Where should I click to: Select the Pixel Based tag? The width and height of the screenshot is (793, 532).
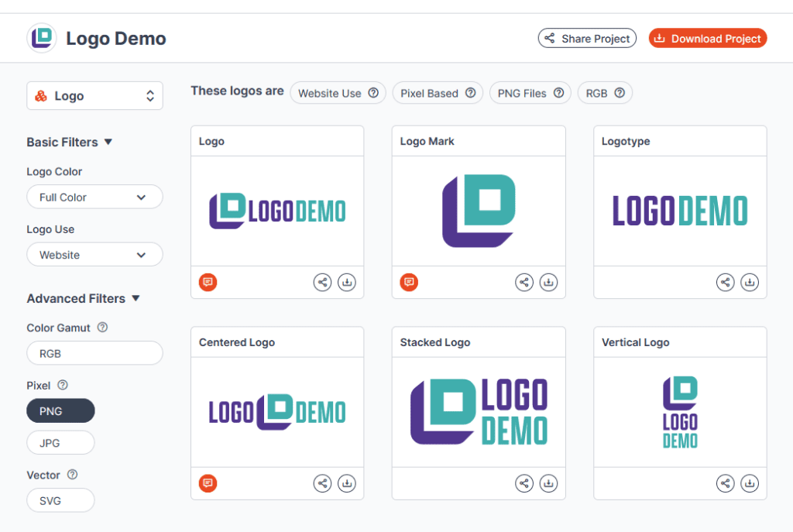tap(438, 92)
